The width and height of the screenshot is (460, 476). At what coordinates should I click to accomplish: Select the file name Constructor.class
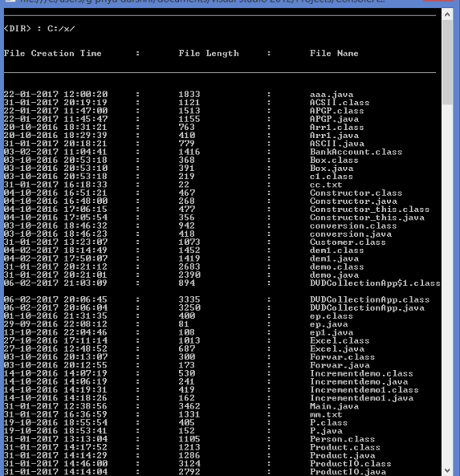[356, 192]
